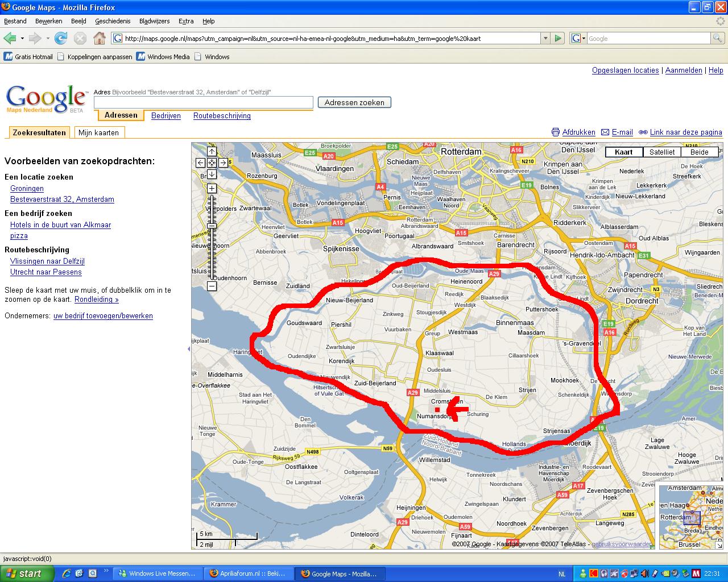Open the Geschiedenis menu

click(x=113, y=21)
